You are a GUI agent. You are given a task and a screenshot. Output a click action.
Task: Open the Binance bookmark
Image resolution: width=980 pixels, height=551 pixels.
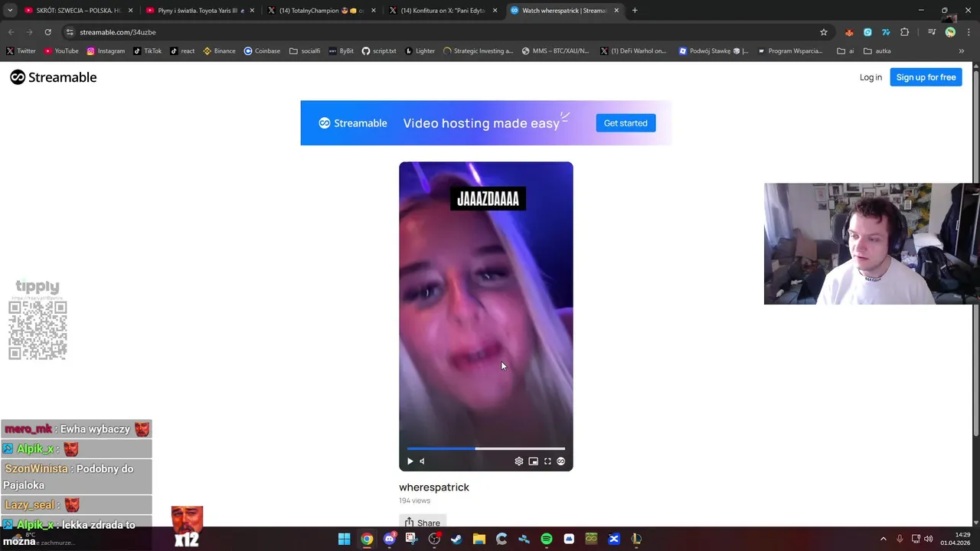220,51
